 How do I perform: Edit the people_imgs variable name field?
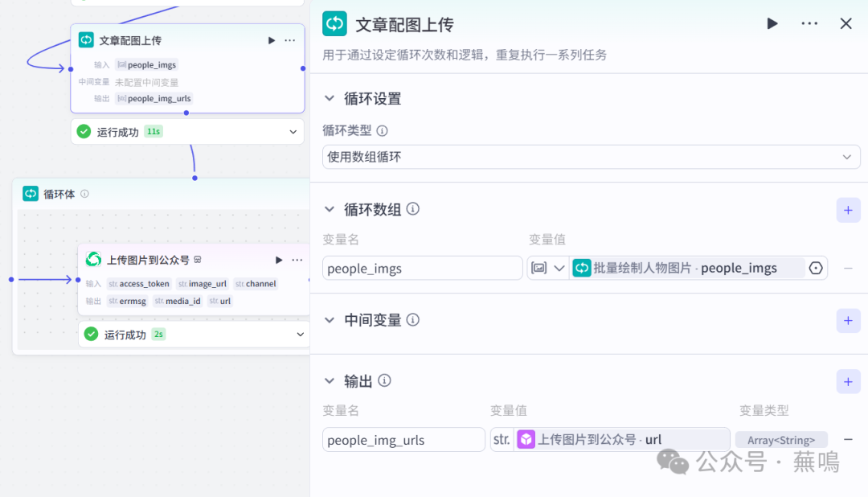(x=422, y=269)
